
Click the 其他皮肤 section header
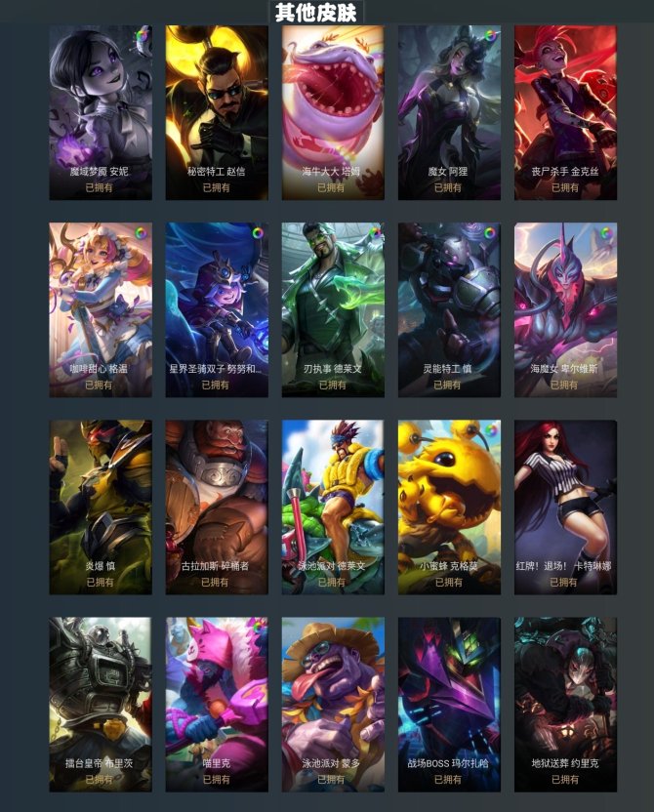[316, 13]
